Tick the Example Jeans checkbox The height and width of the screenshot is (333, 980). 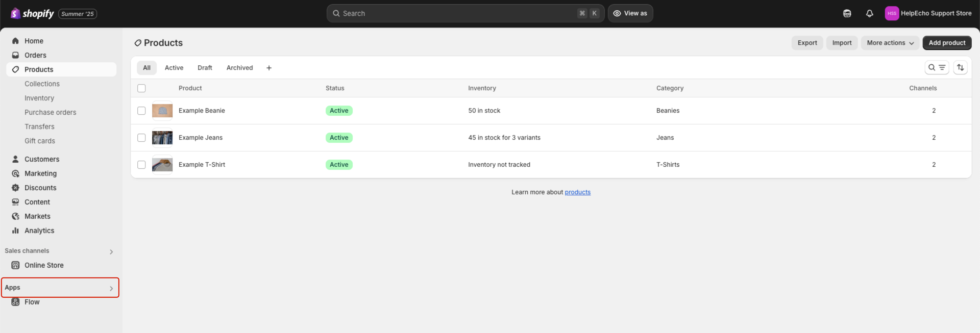pyautogui.click(x=141, y=138)
